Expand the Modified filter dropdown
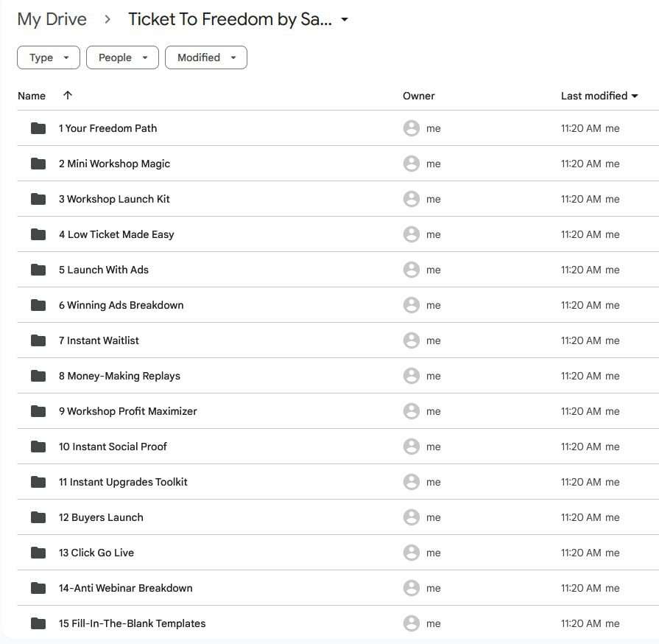The width and height of the screenshot is (659, 644). click(206, 57)
